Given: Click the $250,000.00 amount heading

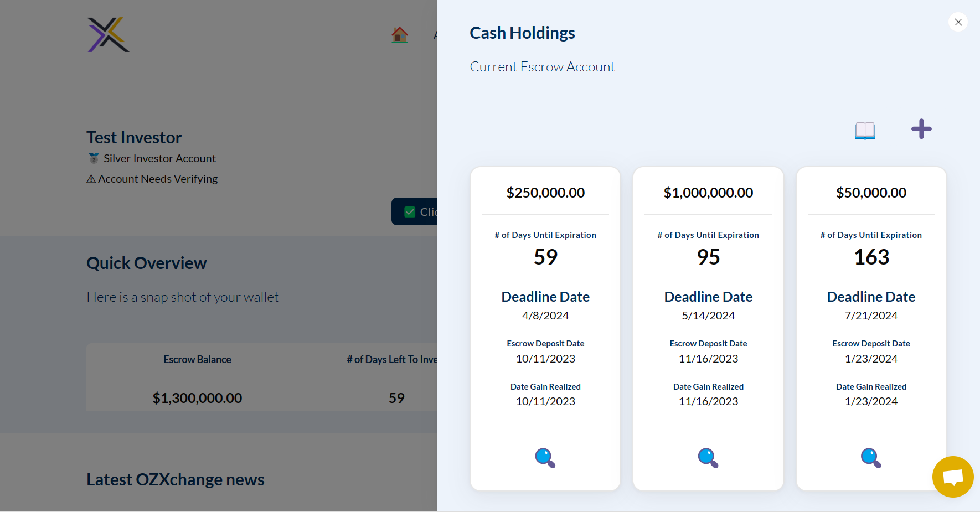Looking at the screenshot, I should 545,193.
